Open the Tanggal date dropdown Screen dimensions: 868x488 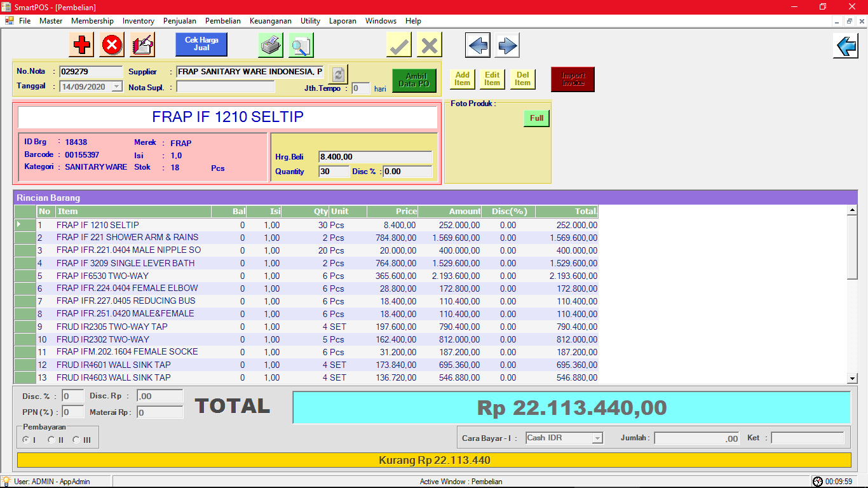(117, 87)
